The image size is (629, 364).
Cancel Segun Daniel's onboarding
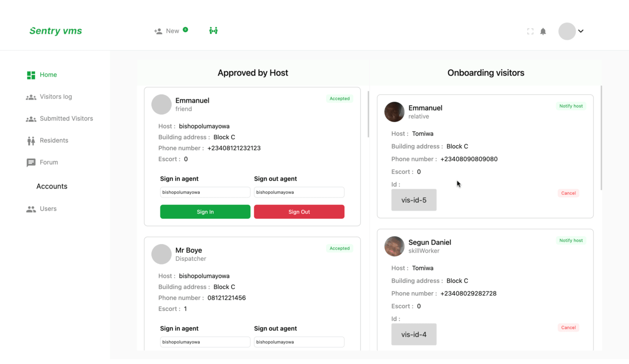pos(568,328)
